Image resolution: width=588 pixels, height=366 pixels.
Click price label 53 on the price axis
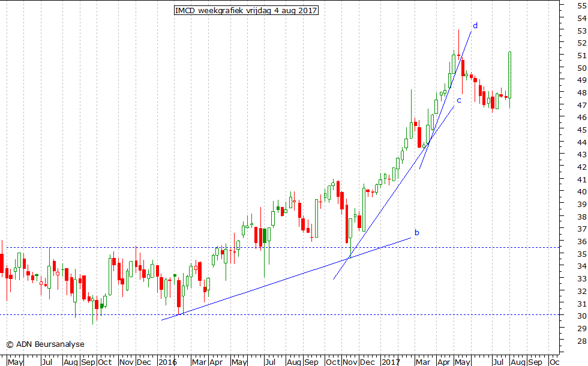(582, 31)
